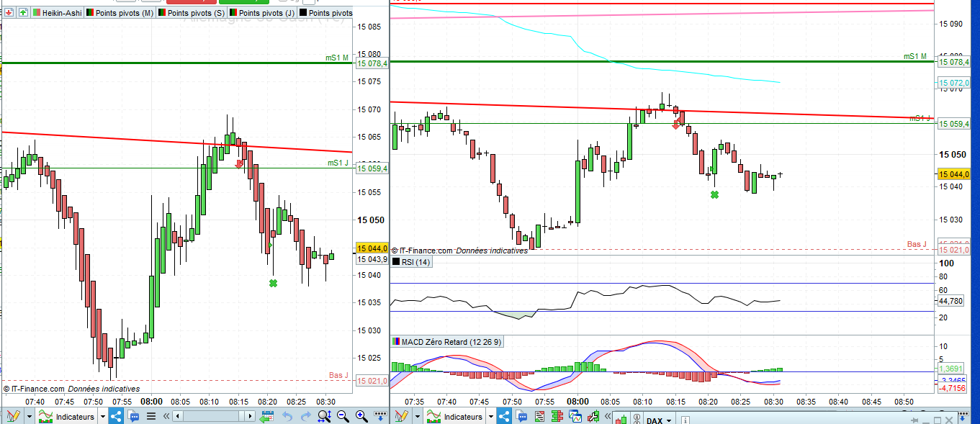980x424 pixels.
Task: Click MACD value 1,3691 label
Action: (951, 369)
